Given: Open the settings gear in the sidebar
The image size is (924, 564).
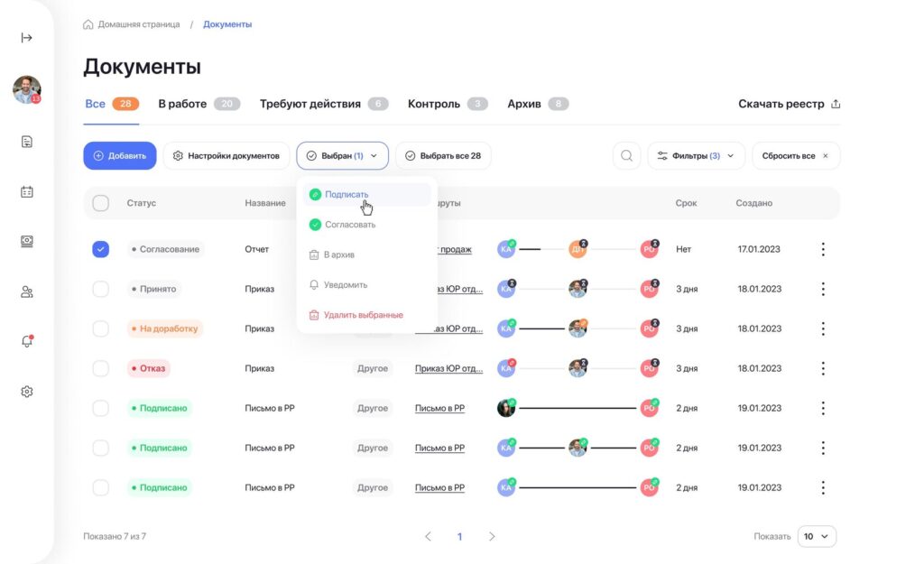Looking at the screenshot, I should click(x=27, y=392).
